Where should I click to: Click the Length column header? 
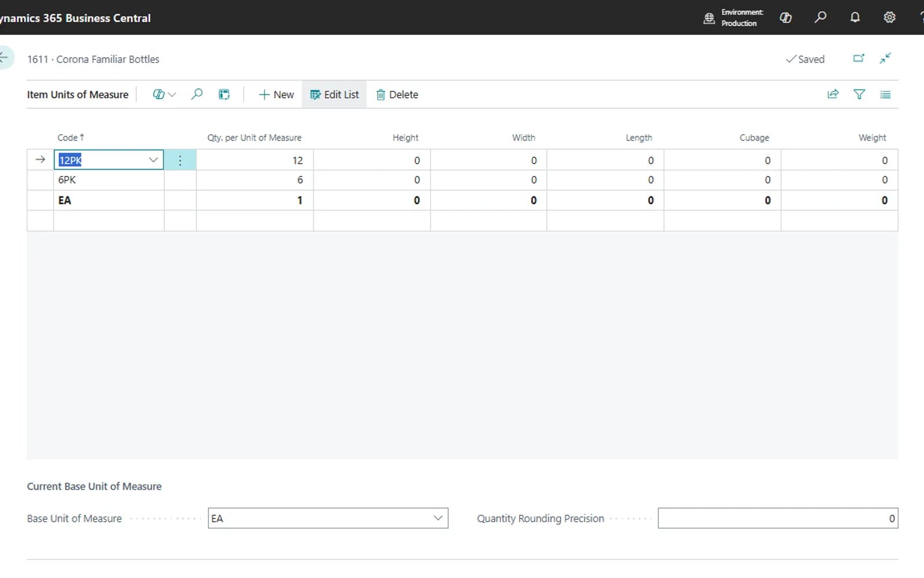[639, 138]
